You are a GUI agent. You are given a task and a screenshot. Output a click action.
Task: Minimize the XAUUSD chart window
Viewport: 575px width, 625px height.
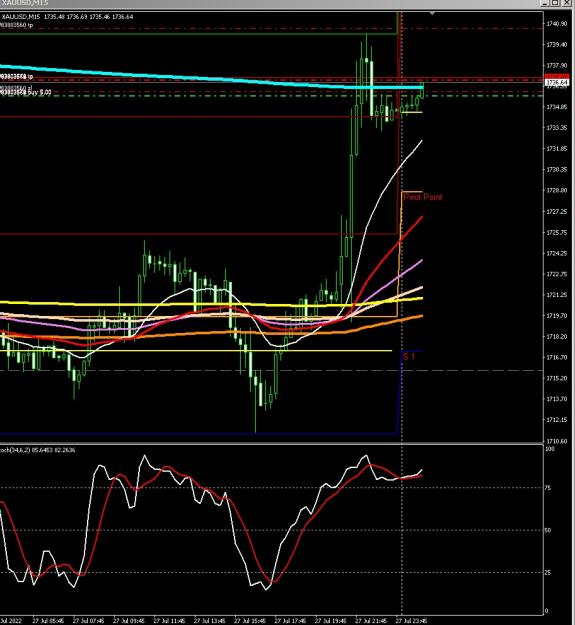click(546, 3)
